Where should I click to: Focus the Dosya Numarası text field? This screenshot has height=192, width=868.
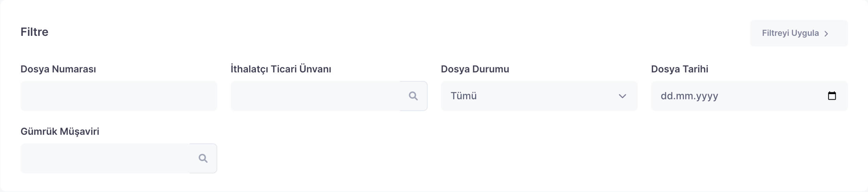coord(119,96)
